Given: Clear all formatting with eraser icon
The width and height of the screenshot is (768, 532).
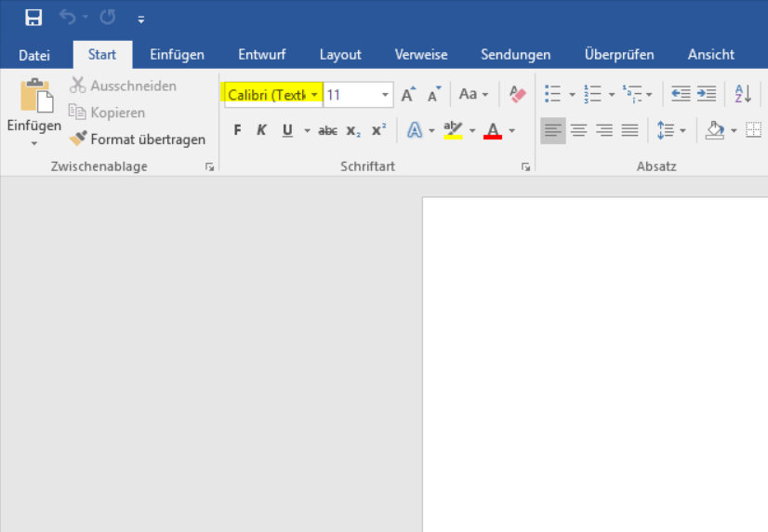Looking at the screenshot, I should (x=518, y=95).
